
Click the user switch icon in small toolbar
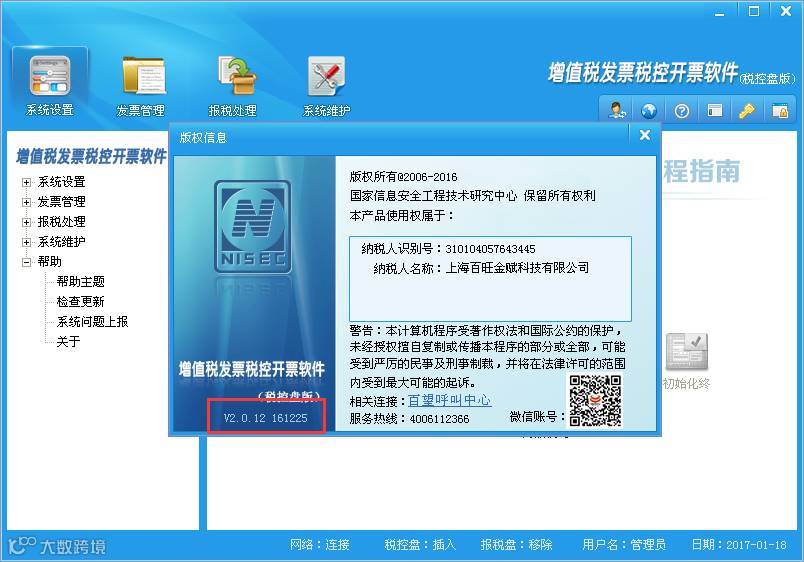(616, 110)
